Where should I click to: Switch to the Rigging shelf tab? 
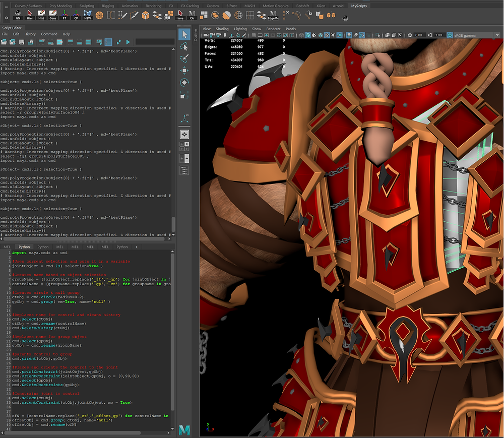(x=108, y=6)
